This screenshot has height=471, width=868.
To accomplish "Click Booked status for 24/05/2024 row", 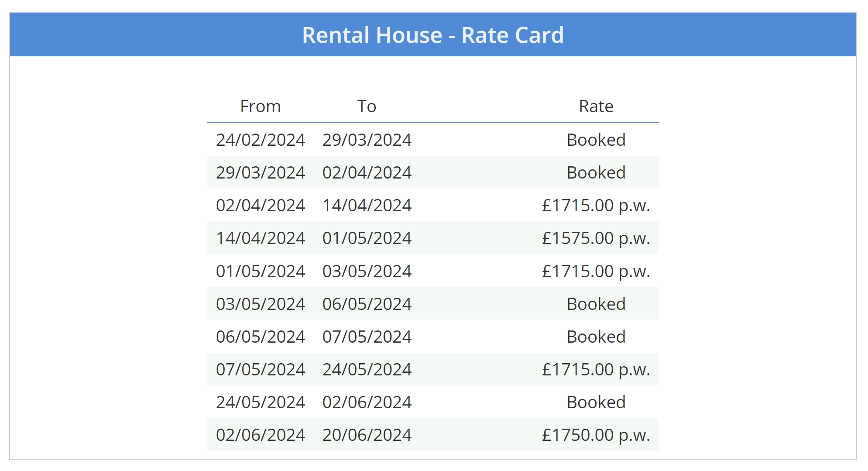I will (x=596, y=402).
